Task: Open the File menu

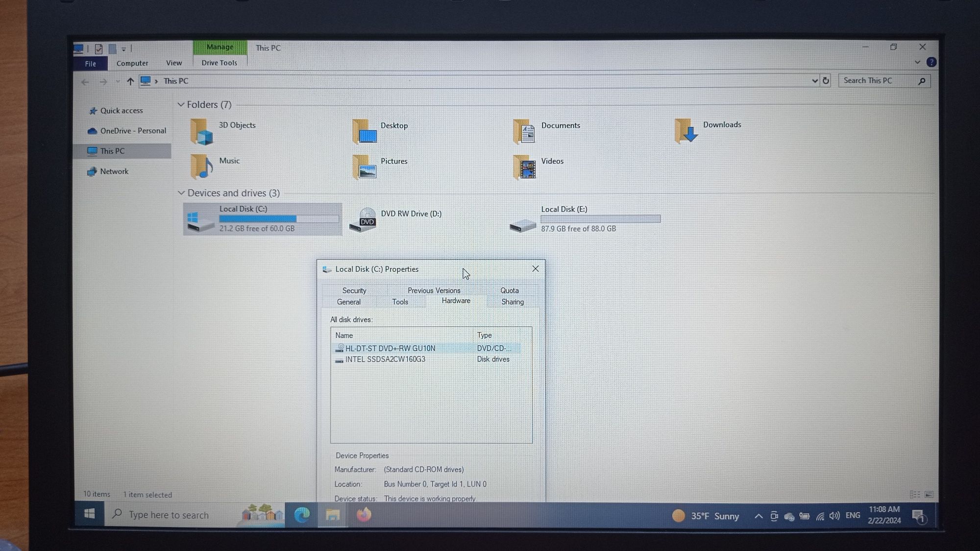Action: point(91,64)
